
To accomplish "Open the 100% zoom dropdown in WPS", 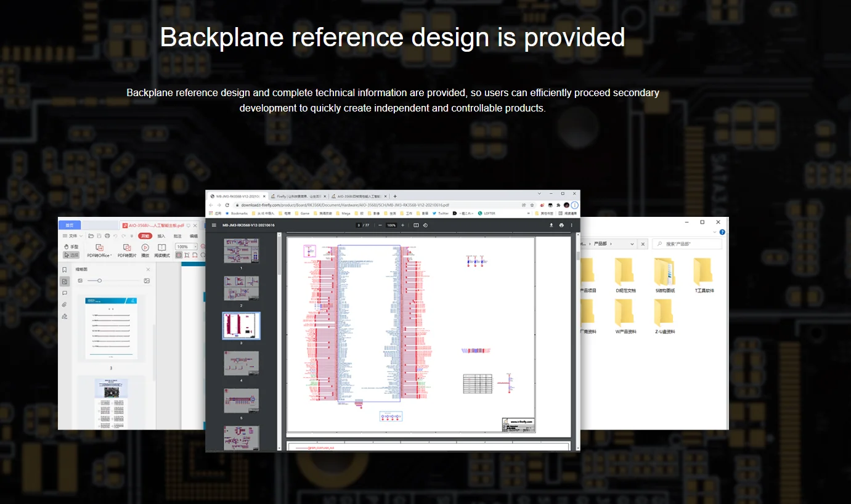I will pyautogui.click(x=195, y=246).
